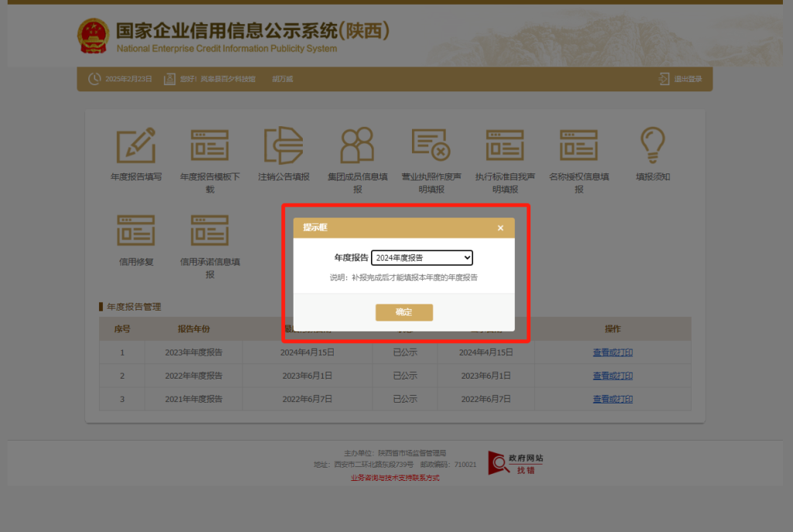Click 退出登录 to log out
The height and width of the screenshot is (532, 793).
pos(681,79)
